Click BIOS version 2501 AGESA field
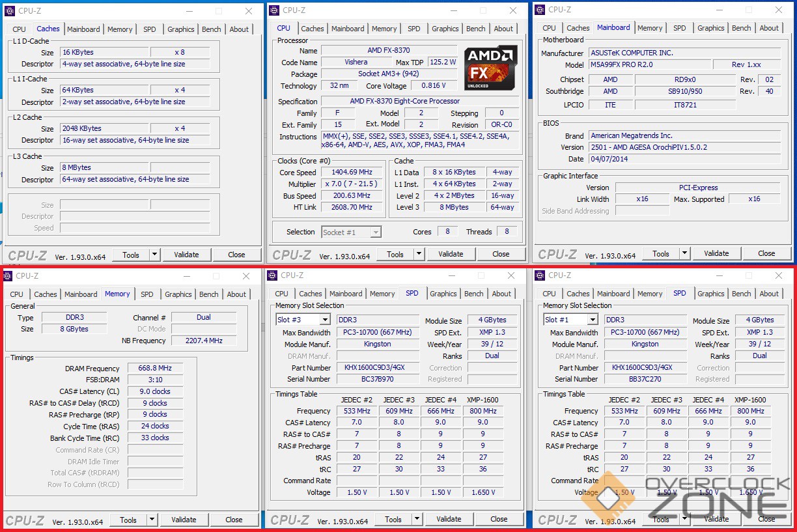 coord(684,147)
